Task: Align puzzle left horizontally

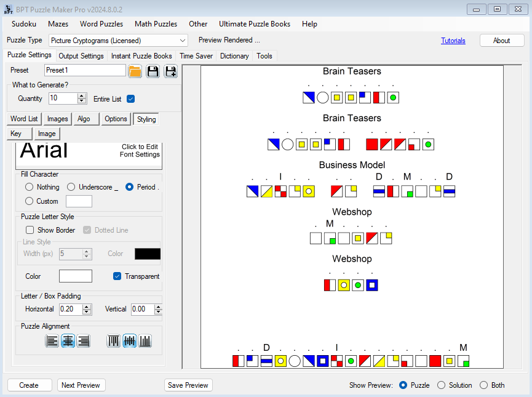Action: click(x=52, y=341)
